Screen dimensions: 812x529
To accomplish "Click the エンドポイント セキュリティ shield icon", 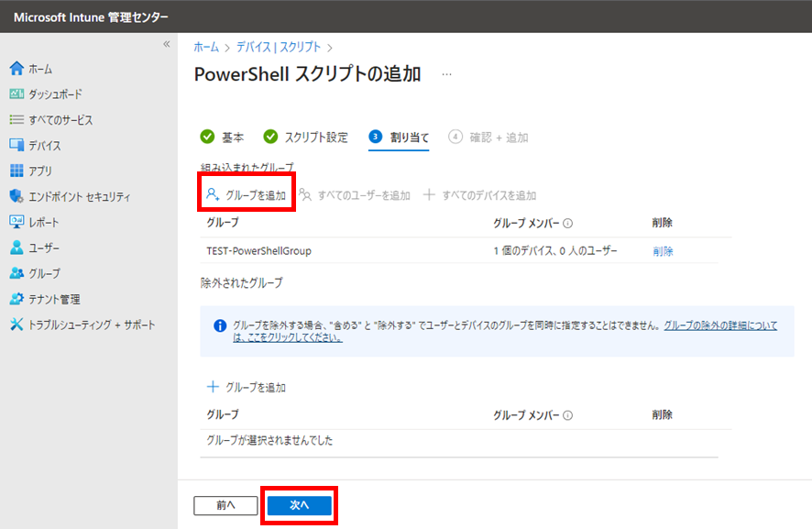I will coord(16,196).
